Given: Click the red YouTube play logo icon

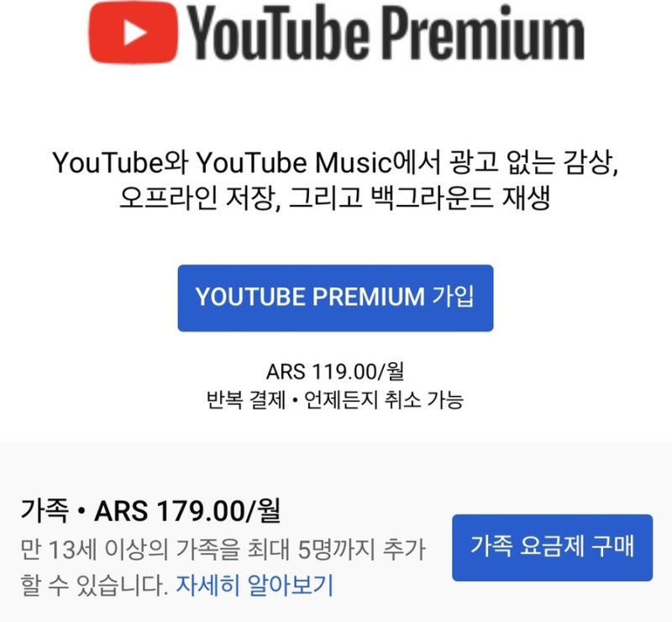Looking at the screenshot, I should click(x=134, y=32).
